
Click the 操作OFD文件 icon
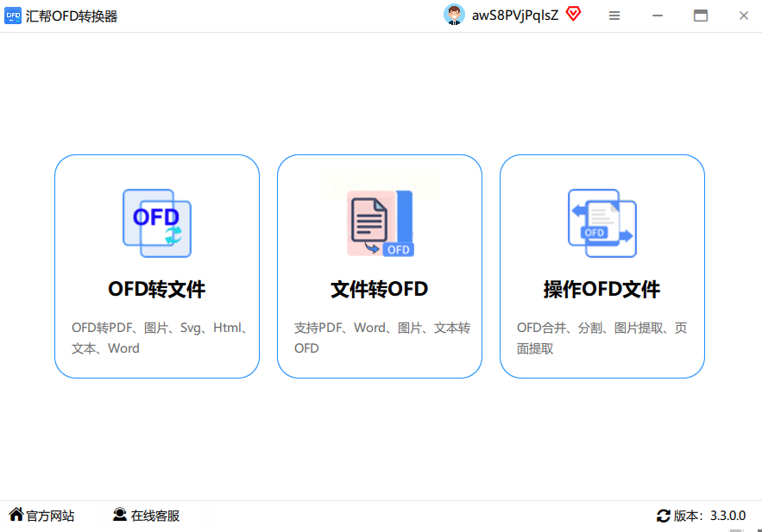click(x=602, y=223)
